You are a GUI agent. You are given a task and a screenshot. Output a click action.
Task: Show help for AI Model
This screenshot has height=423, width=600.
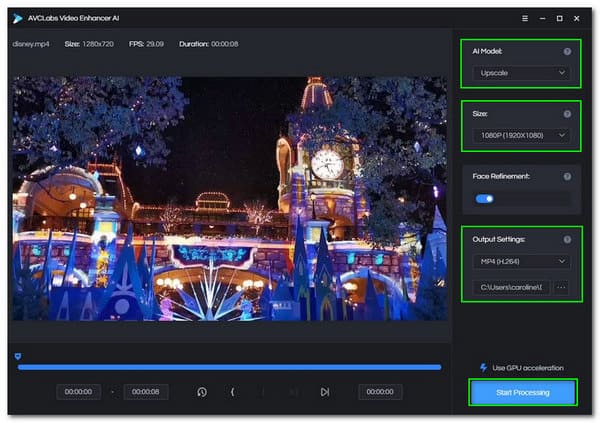(567, 51)
